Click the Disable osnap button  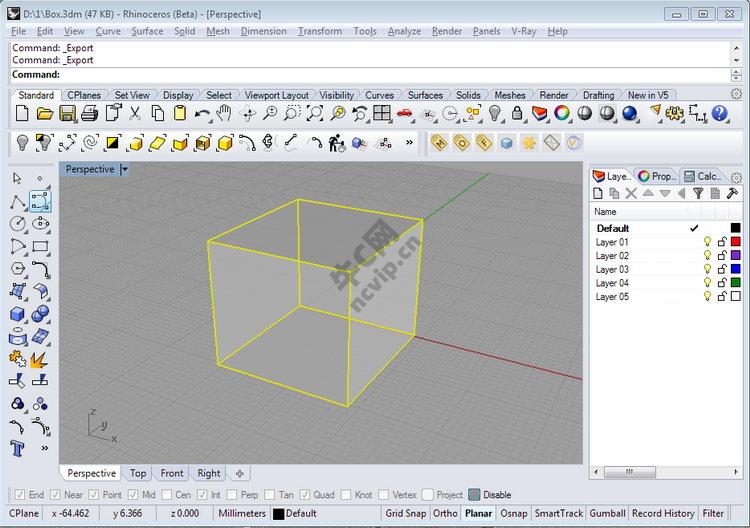coord(490,495)
